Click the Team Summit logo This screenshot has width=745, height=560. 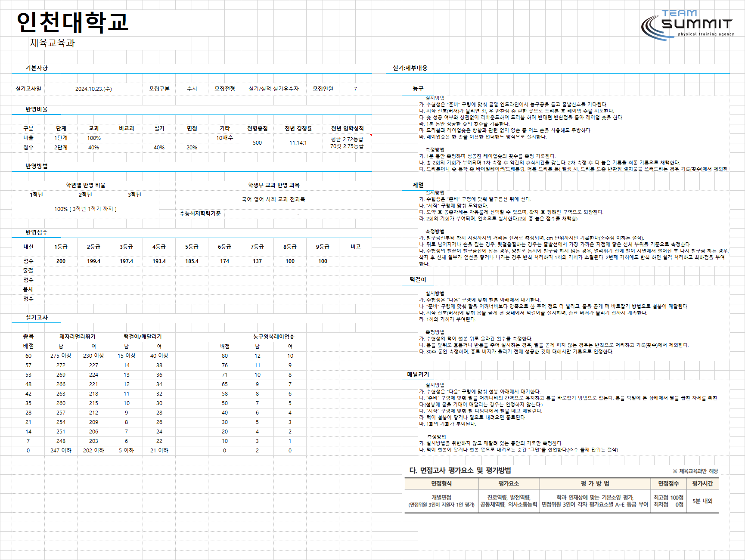(687, 25)
